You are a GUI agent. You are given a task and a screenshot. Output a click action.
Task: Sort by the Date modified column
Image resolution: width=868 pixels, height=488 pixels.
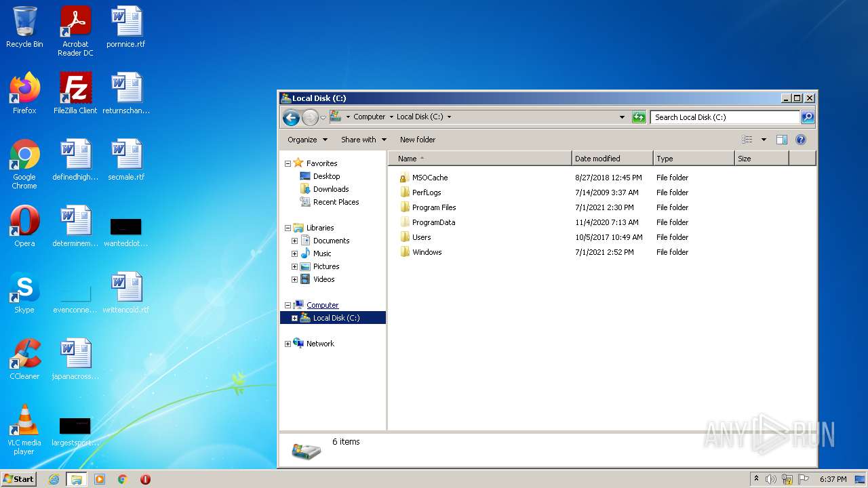tap(612, 159)
